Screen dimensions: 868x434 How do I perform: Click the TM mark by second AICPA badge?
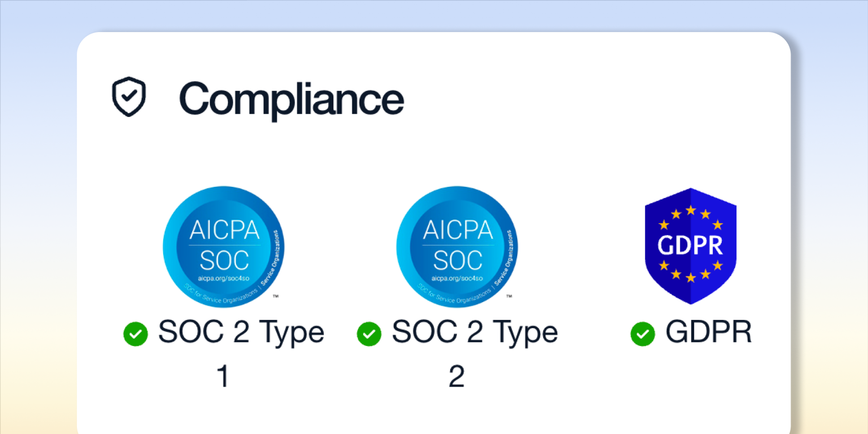[509, 296]
